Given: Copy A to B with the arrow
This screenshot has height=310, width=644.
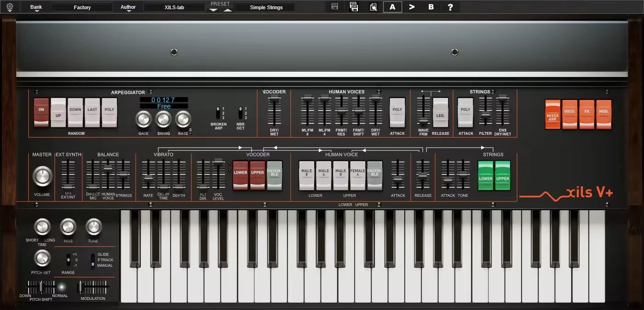Looking at the screenshot, I should (x=412, y=7).
